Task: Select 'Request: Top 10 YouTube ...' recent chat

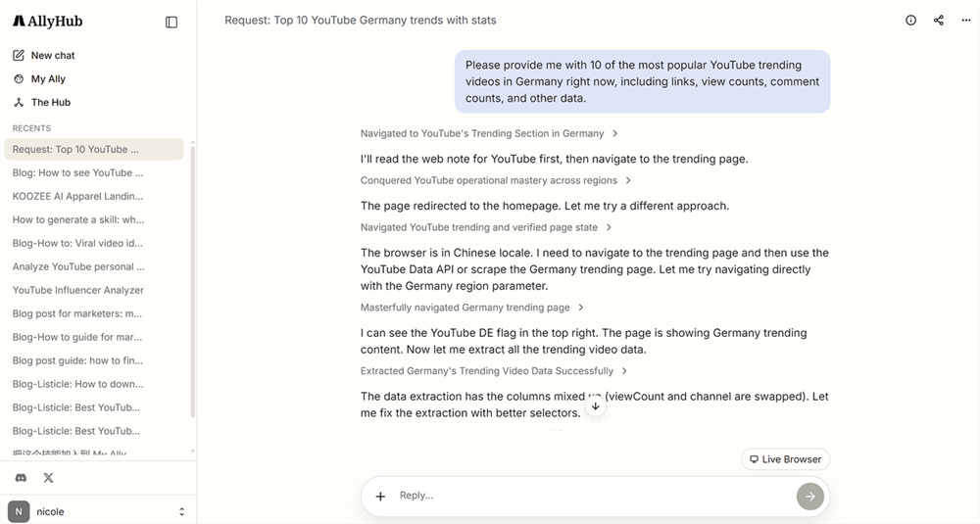Action: point(94,149)
